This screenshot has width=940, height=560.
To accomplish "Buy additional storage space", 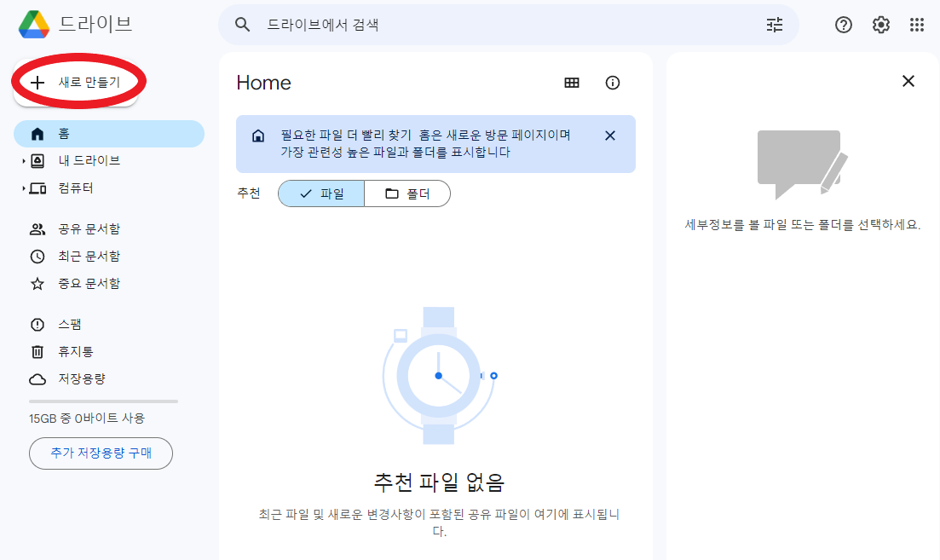I will click(101, 453).
